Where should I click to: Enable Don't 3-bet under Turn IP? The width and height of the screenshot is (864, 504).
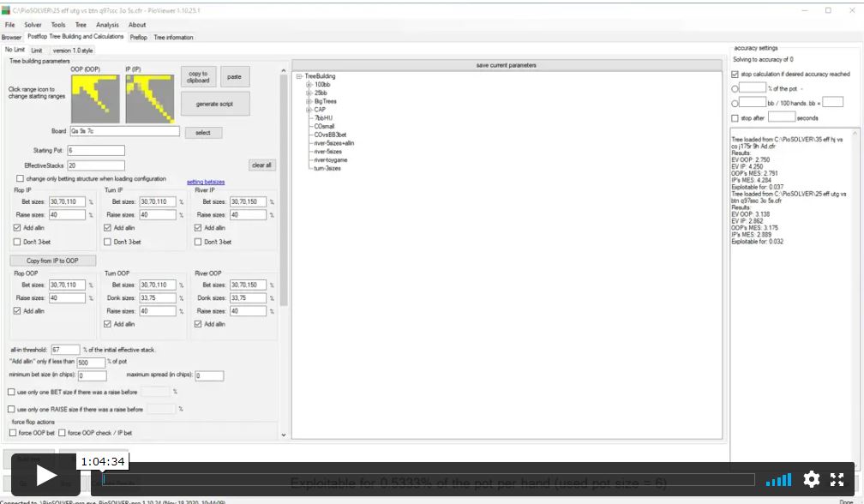pyautogui.click(x=107, y=242)
